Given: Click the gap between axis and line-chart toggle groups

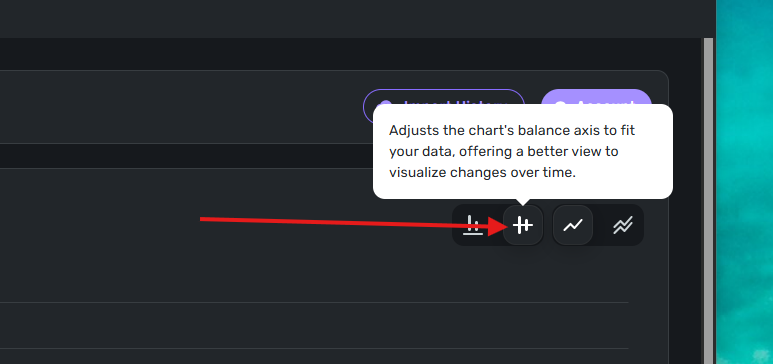Looking at the screenshot, I should (x=548, y=225).
